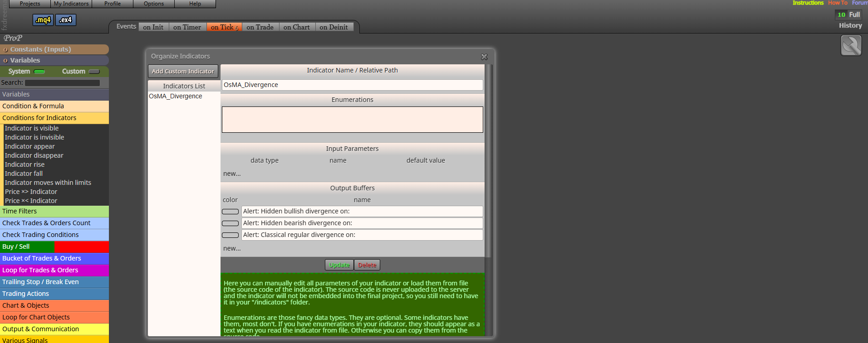868x343 pixels.
Task: Expand the Time Filters category
Action: [x=54, y=211]
